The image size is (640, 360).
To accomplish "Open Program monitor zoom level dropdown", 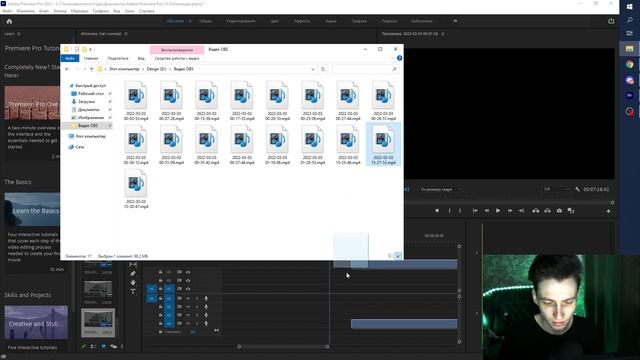I will [442, 189].
